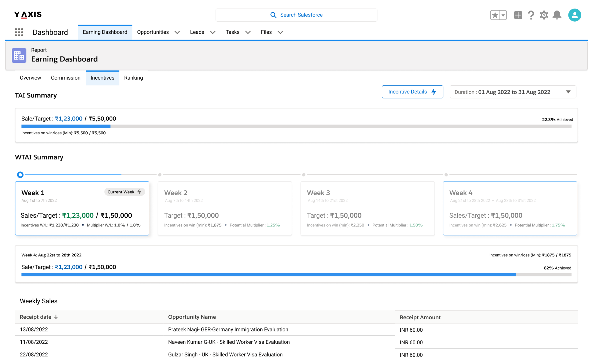Click the Potential Multiplier 1.75% value
This screenshot has height=364, width=593.
point(558,225)
